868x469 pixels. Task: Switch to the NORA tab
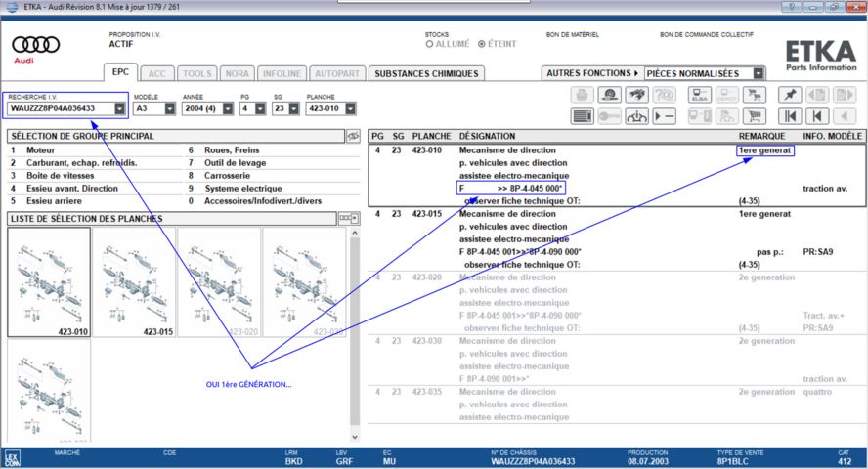coord(237,73)
